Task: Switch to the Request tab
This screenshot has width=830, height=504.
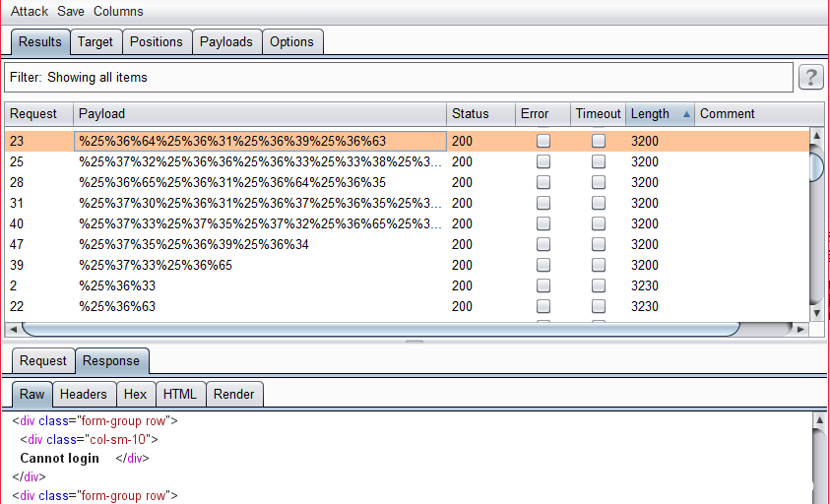Action: click(x=43, y=361)
